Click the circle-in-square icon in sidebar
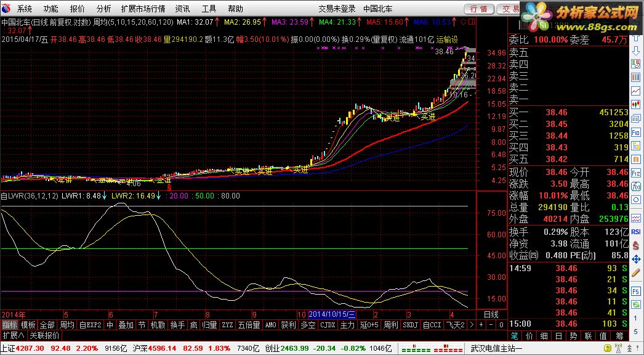 click(x=636, y=200)
